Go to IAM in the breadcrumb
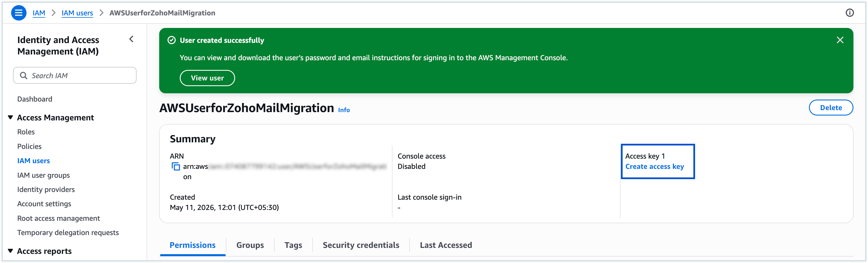This screenshot has height=263, width=868. [x=39, y=13]
